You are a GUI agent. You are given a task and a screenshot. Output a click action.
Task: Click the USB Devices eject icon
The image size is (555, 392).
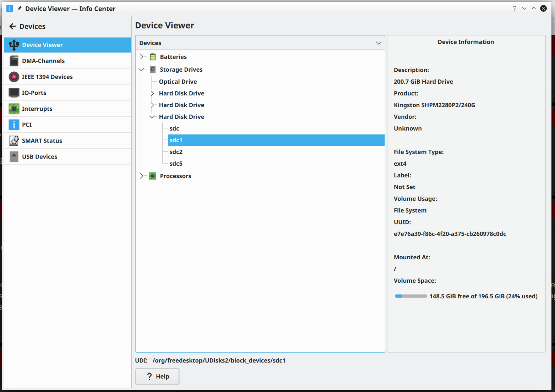[x=14, y=157]
